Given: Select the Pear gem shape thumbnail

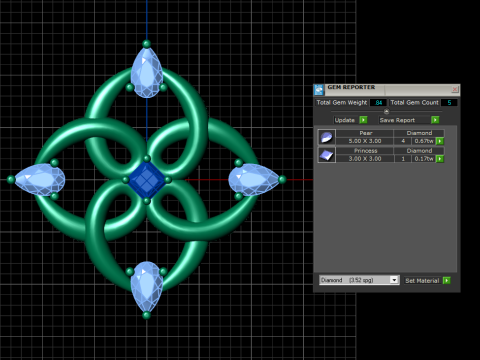Looking at the screenshot, I should (326, 137).
